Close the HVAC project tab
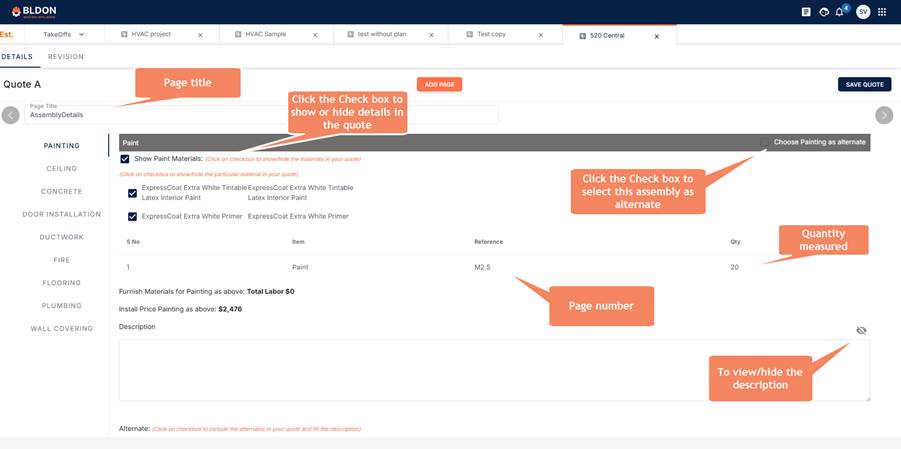The width and height of the screenshot is (901, 449). click(x=200, y=35)
